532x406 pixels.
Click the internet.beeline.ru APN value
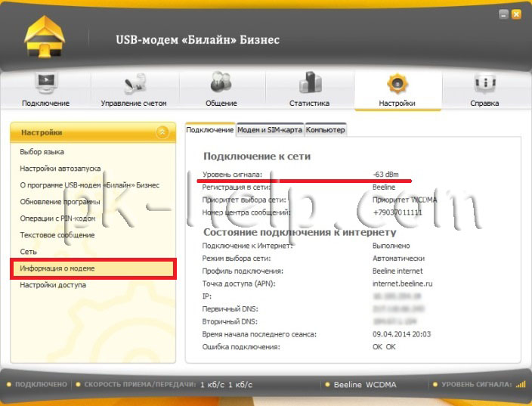click(x=402, y=284)
